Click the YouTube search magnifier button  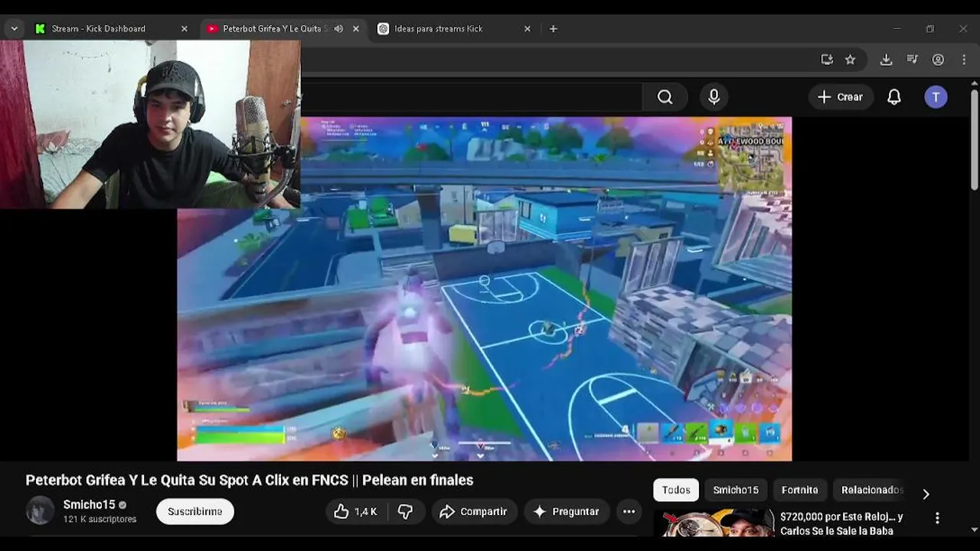tap(665, 96)
